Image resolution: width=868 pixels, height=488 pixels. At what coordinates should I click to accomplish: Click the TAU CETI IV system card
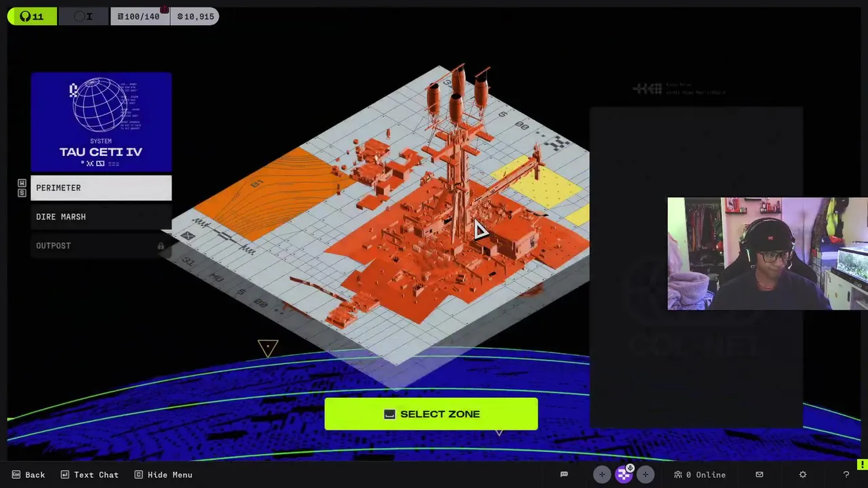pos(101,122)
